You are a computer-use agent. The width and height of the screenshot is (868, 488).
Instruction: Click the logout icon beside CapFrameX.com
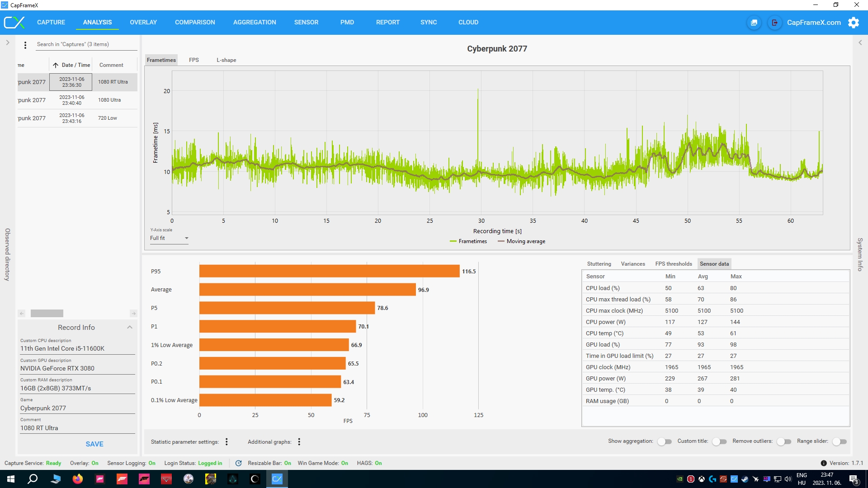pos(774,23)
